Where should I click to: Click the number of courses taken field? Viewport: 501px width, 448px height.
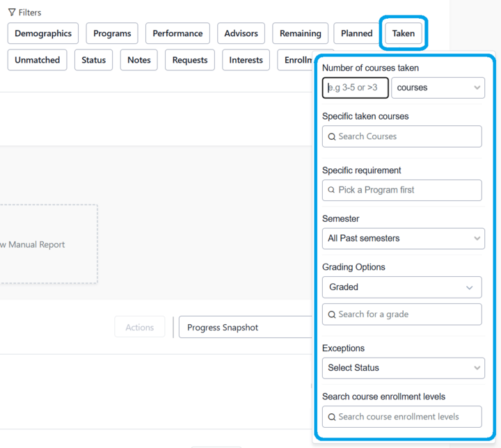coord(355,88)
